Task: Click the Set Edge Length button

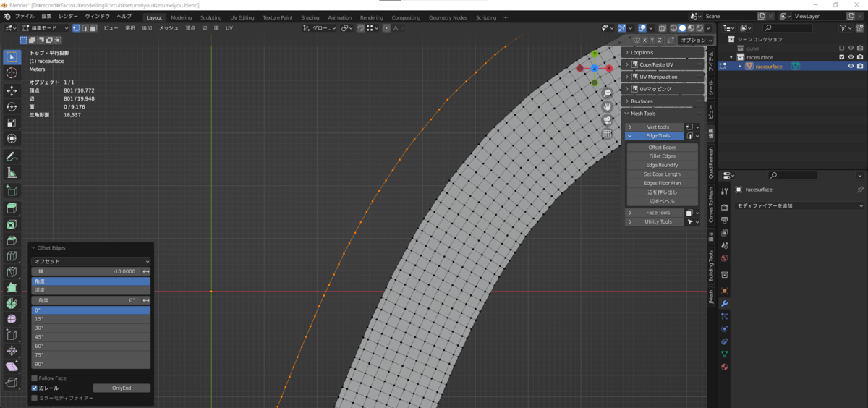Action: 662,174
